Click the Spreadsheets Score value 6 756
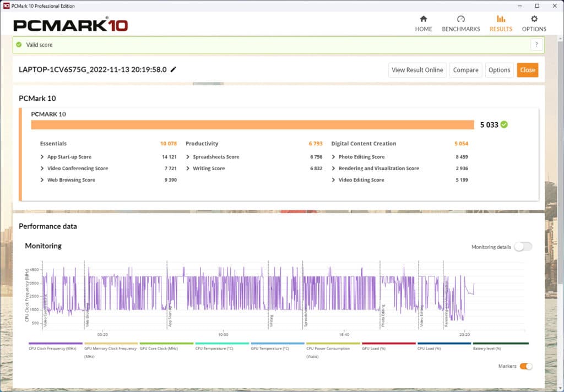The width and height of the screenshot is (564, 392). (x=316, y=157)
